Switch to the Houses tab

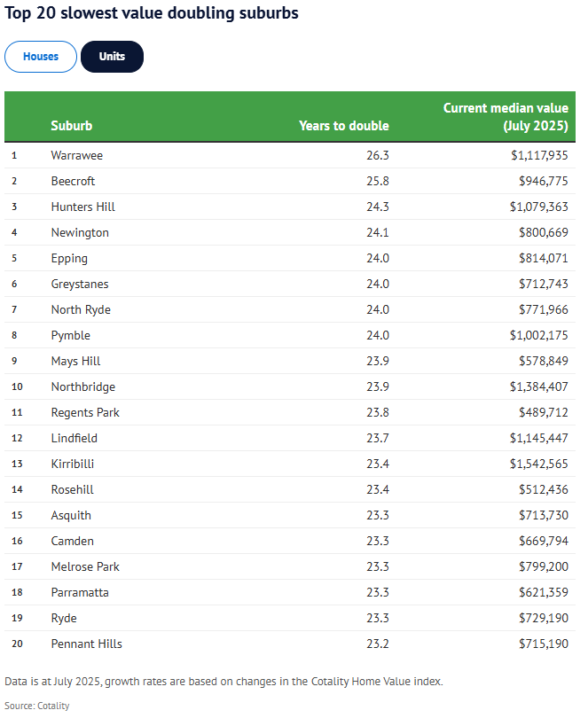[41, 57]
